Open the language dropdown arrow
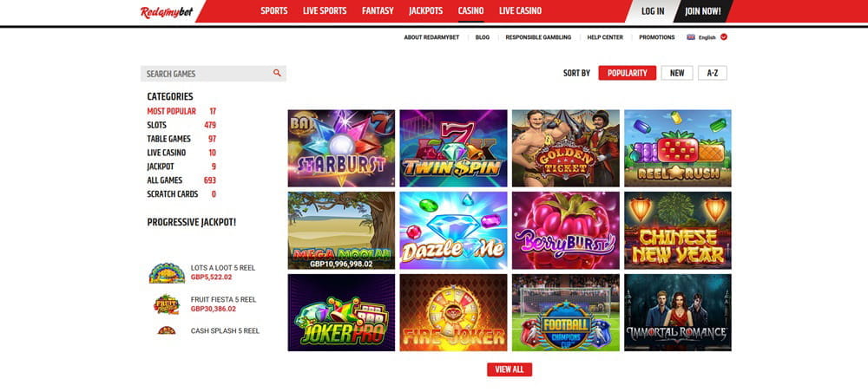This screenshot has height=392, width=868. 724,37
